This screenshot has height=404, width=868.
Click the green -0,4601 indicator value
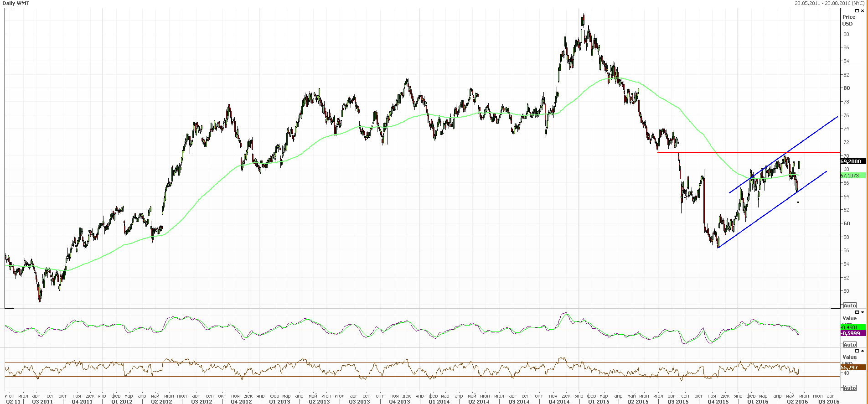(852, 327)
